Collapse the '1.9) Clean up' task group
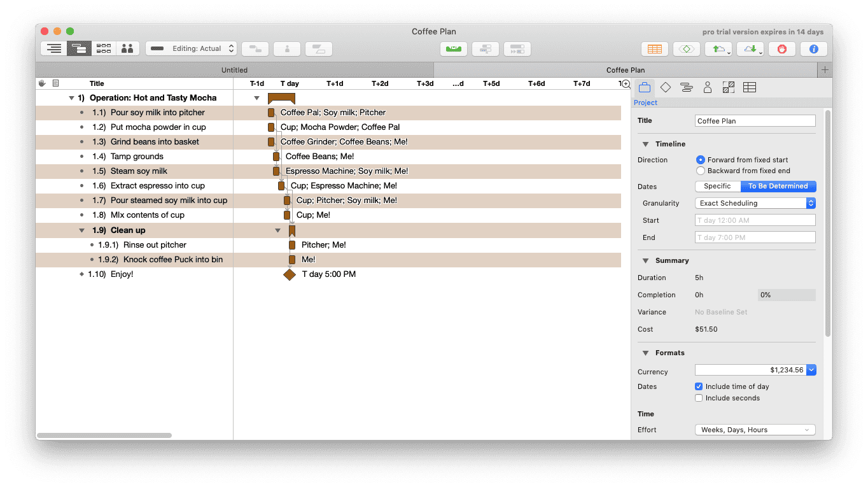 (x=81, y=230)
